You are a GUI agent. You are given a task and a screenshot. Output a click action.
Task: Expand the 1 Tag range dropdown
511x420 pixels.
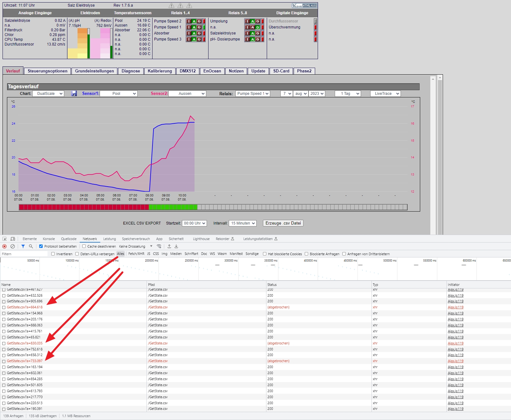pos(348,94)
